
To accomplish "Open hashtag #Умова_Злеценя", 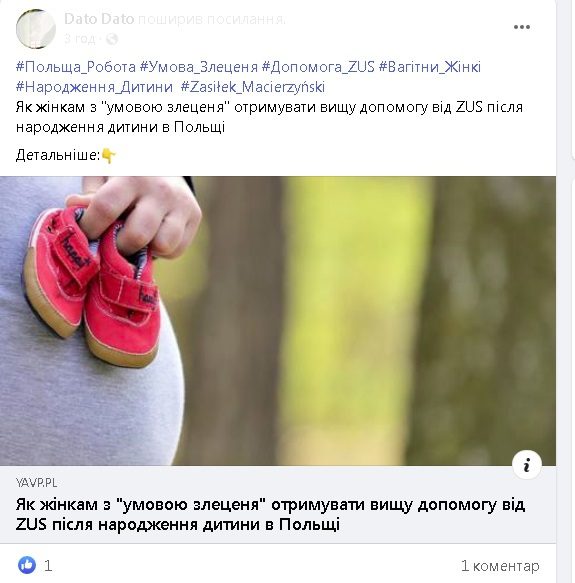I will 199,67.
